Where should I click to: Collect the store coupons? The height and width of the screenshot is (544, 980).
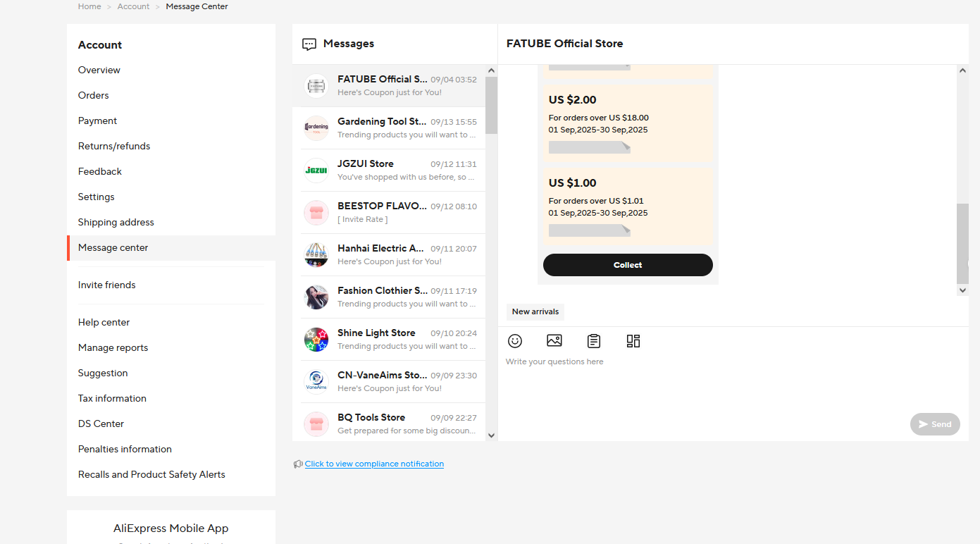628,265
